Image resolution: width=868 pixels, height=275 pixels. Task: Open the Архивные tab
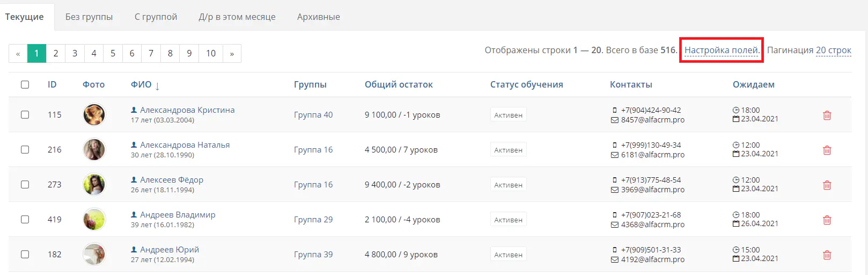click(x=319, y=17)
